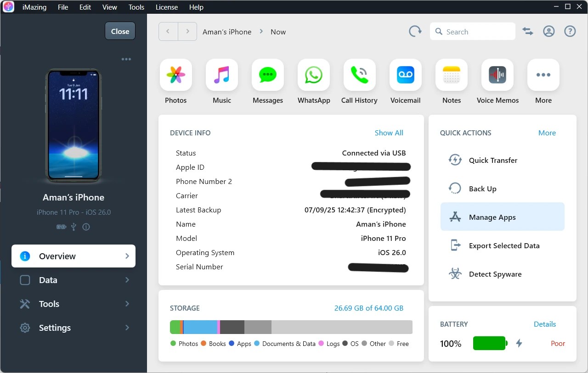Open the Help menu

tap(196, 7)
